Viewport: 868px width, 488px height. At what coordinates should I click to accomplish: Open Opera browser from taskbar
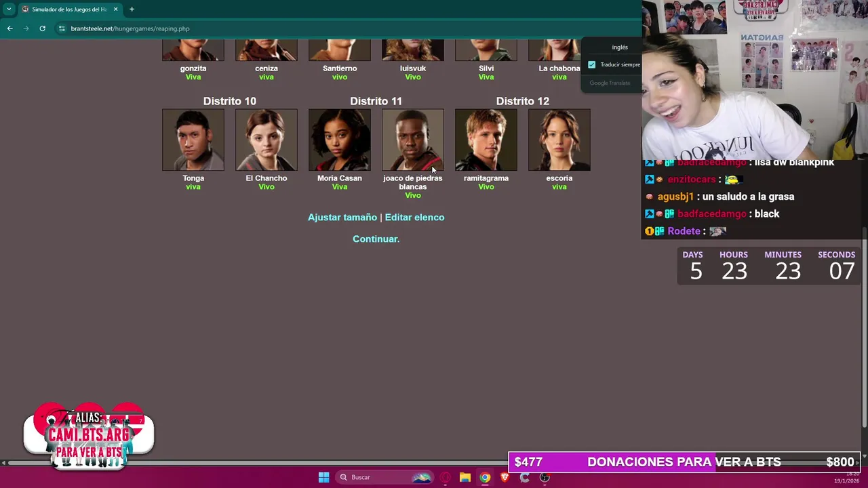[x=445, y=477]
